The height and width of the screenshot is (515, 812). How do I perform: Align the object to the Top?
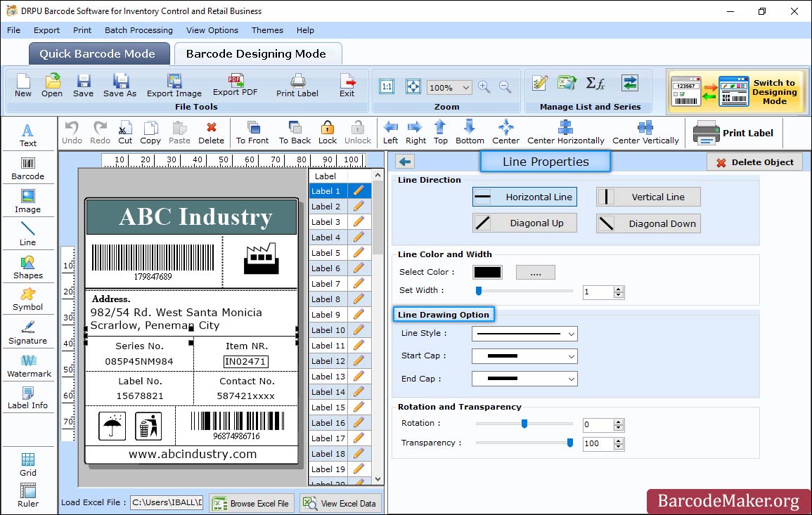[441, 133]
